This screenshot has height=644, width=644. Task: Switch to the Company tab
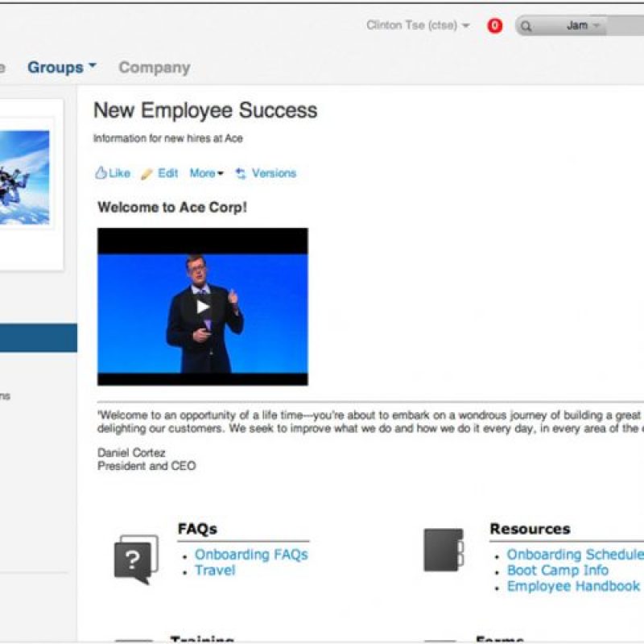154,68
